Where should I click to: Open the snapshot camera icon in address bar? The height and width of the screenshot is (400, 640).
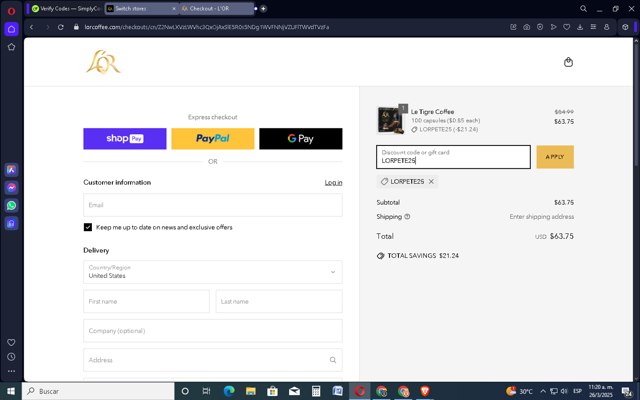(x=527, y=27)
